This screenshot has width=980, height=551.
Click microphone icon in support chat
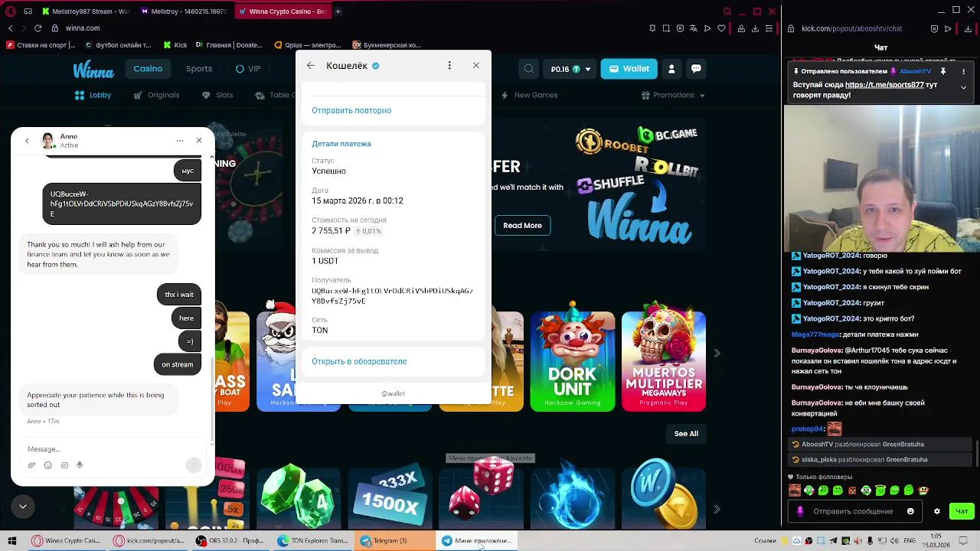coord(80,465)
